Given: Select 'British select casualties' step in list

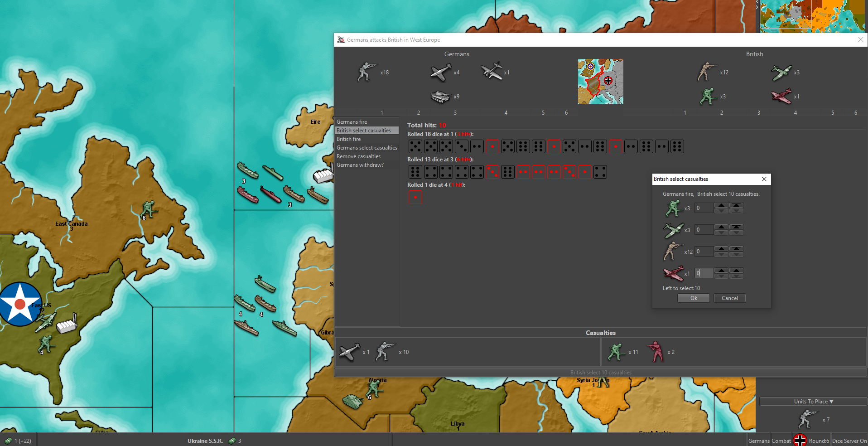Looking at the screenshot, I should [x=367, y=131].
